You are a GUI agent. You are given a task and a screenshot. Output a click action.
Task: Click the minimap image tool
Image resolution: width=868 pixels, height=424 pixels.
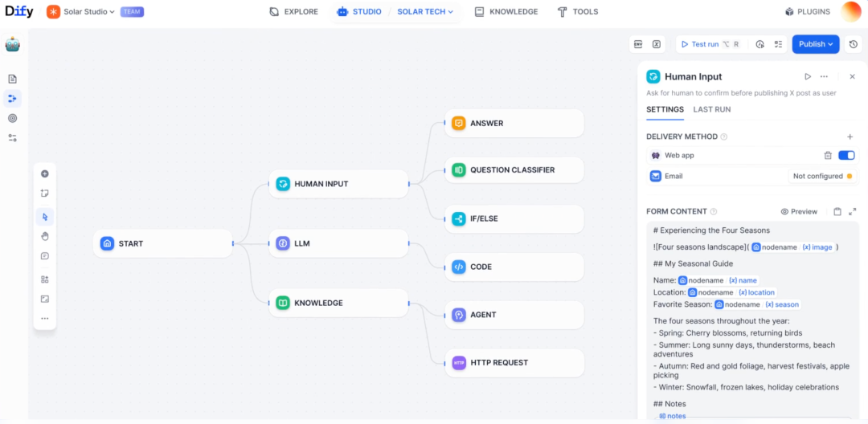click(45, 299)
